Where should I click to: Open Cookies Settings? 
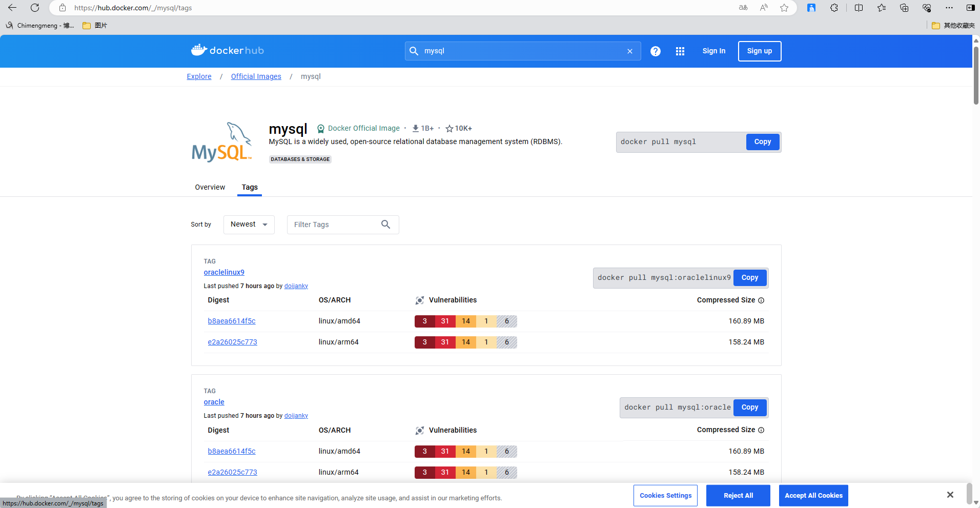tap(666, 496)
